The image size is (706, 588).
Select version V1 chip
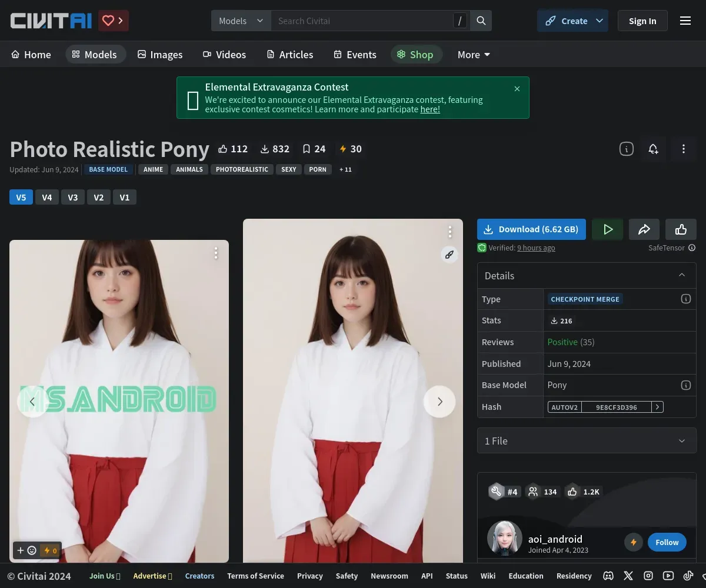[x=124, y=197]
